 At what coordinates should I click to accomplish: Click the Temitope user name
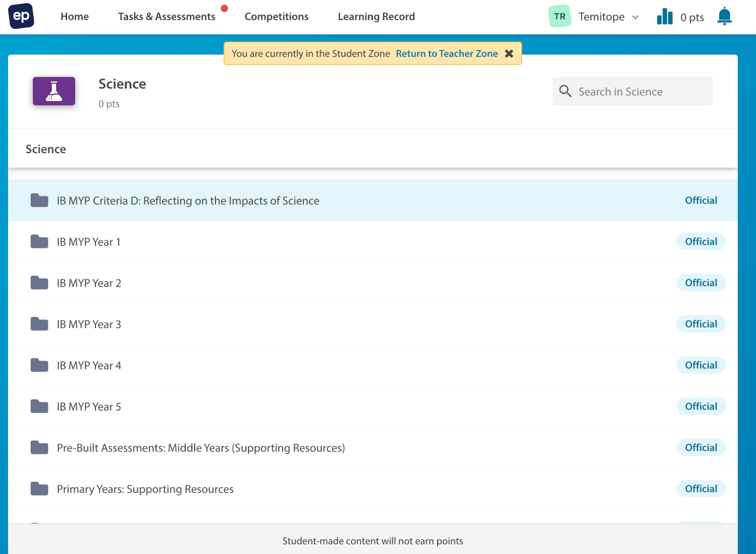(x=601, y=17)
